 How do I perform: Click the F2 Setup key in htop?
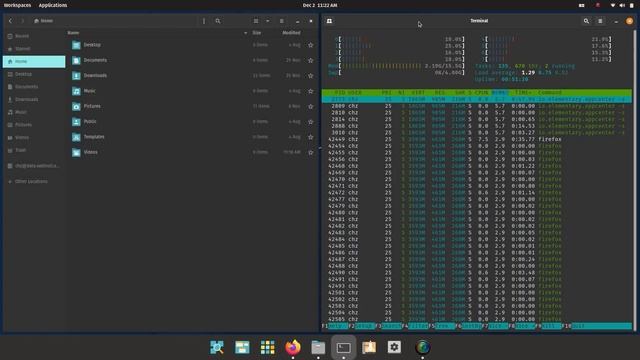362,326
